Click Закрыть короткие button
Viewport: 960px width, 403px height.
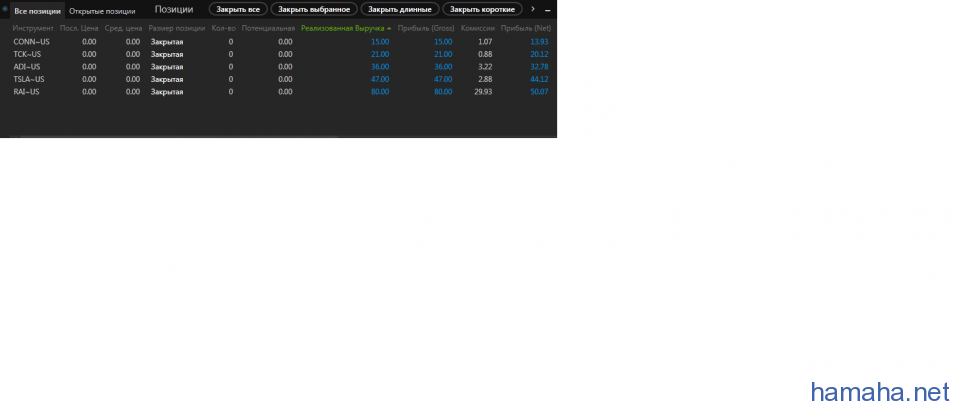[x=482, y=9]
